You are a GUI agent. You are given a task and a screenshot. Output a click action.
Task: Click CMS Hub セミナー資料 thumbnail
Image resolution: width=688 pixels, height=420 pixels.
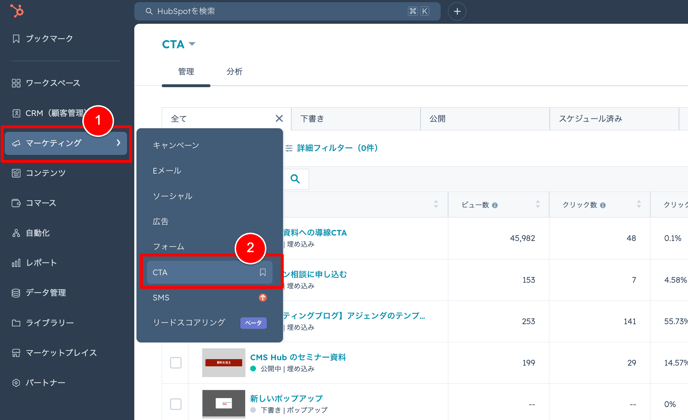224,363
